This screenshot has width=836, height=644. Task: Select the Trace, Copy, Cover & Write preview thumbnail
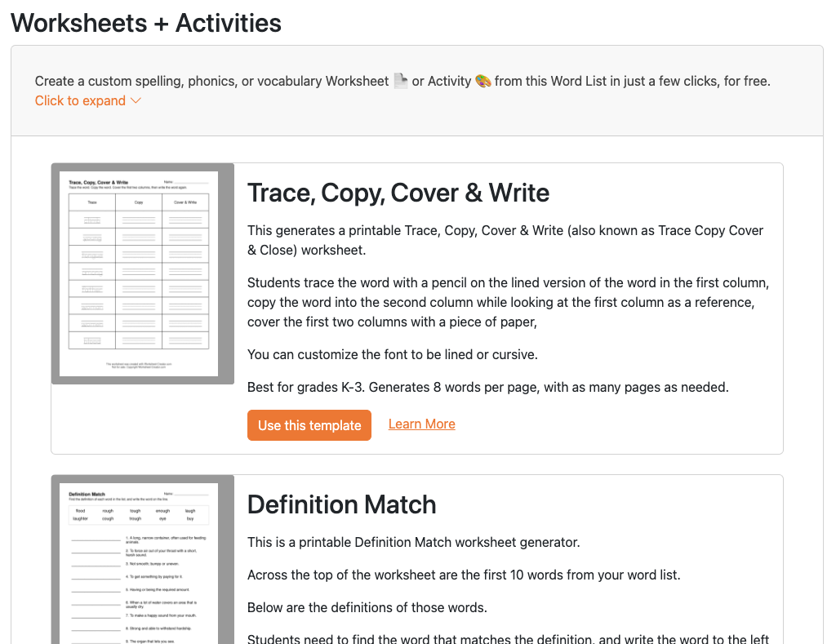pyautogui.click(x=142, y=273)
